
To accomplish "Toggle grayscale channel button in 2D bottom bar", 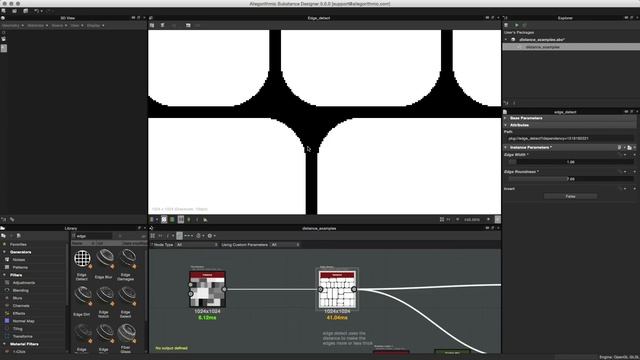I will click(x=180, y=220).
